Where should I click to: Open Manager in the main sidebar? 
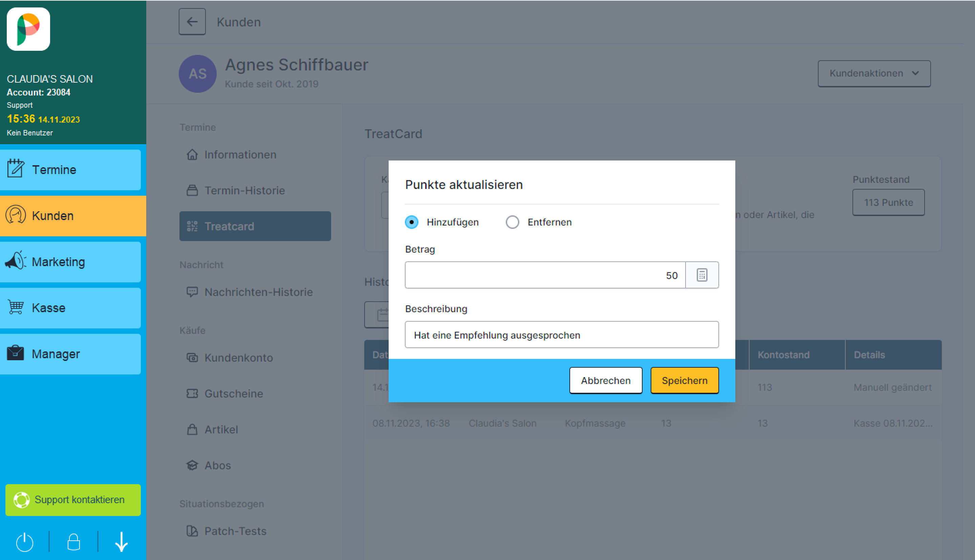(x=70, y=354)
